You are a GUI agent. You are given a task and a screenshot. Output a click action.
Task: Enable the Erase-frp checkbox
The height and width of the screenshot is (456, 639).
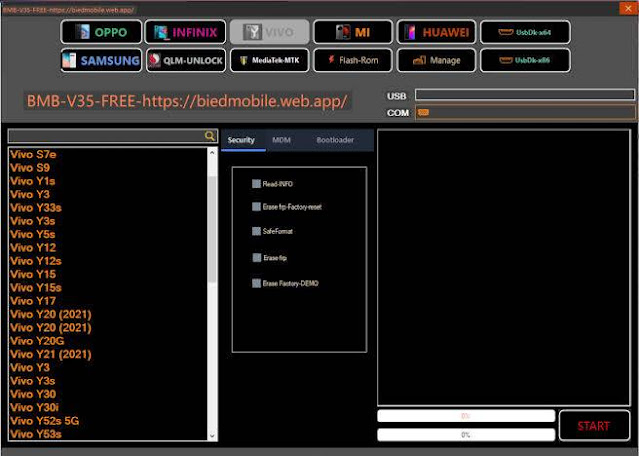[x=257, y=258]
